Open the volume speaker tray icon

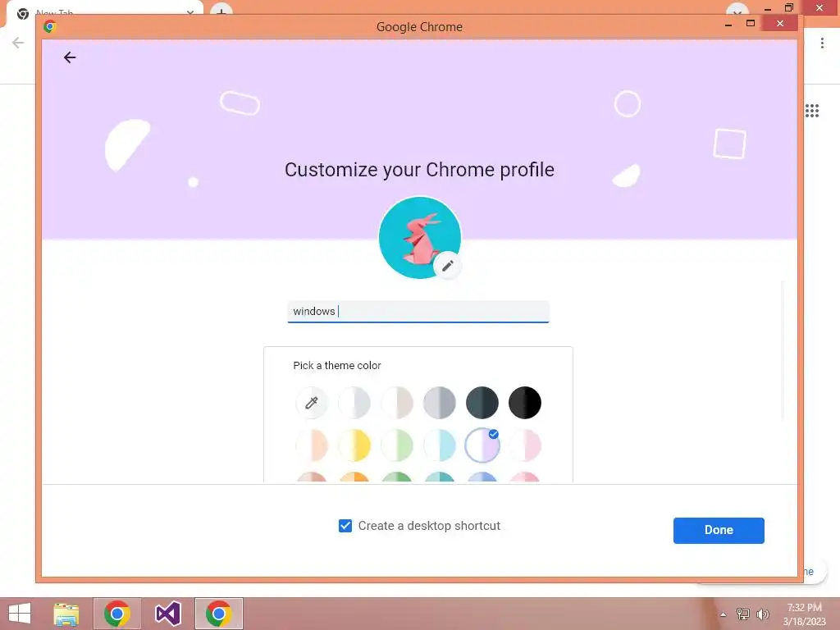point(762,614)
